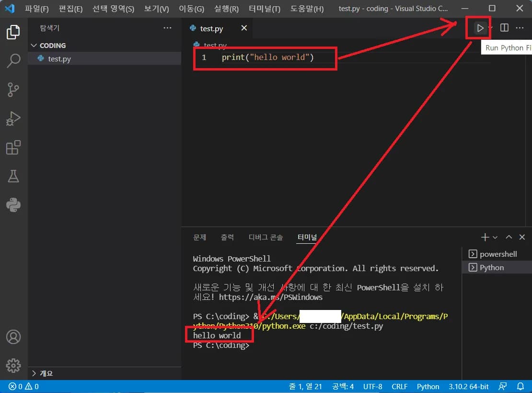Open the Source Control view
Screen dimensions: 532x393
point(13,90)
